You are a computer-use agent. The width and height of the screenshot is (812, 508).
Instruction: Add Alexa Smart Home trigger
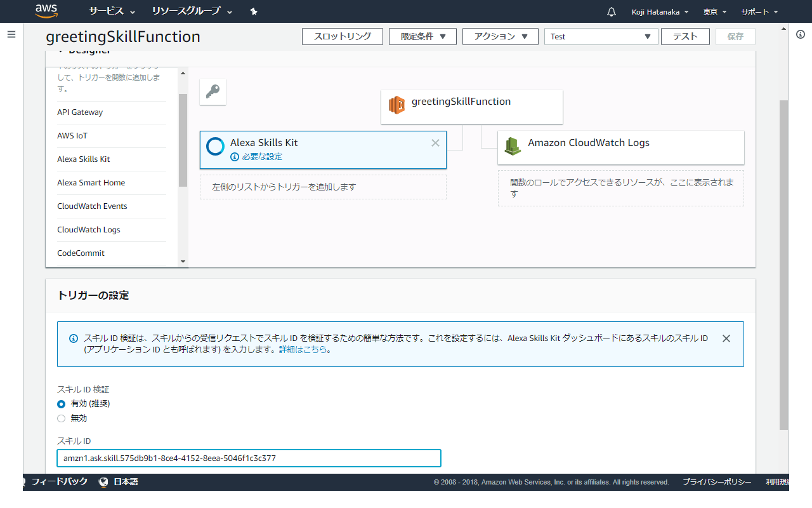coord(91,183)
